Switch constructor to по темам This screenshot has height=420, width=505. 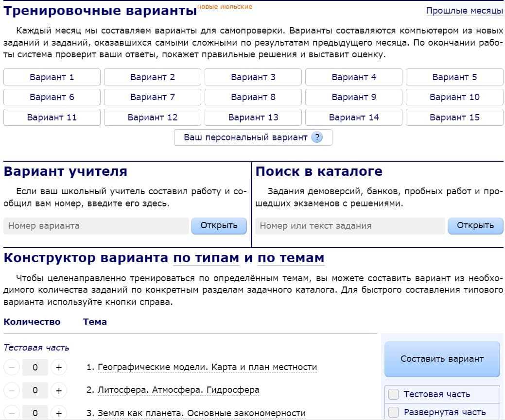(x=291, y=258)
